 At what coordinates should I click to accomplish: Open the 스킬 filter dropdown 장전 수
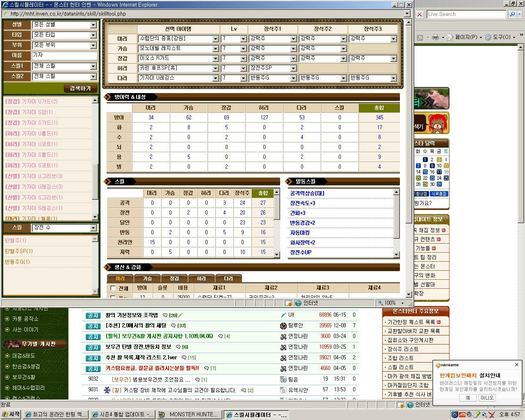coord(93,228)
